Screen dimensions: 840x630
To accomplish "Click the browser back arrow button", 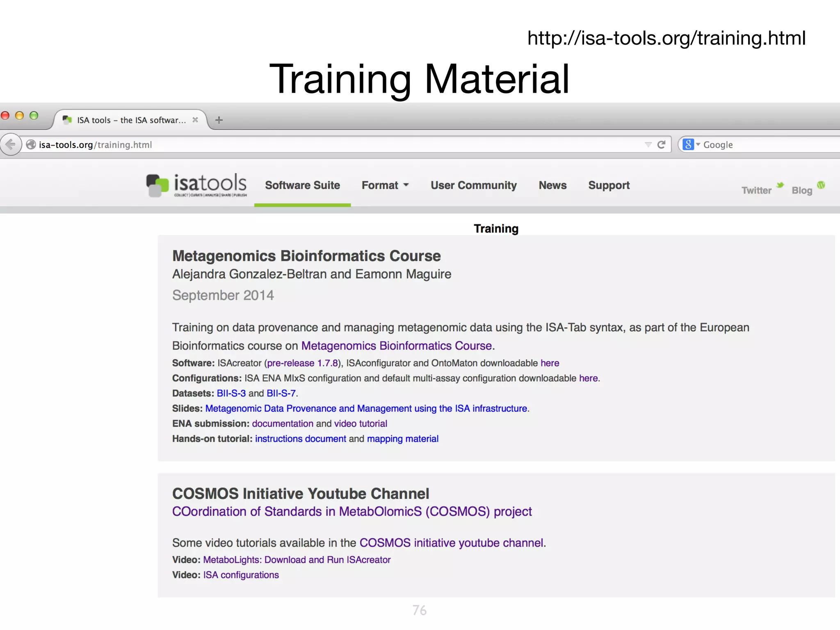I will click(10, 144).
